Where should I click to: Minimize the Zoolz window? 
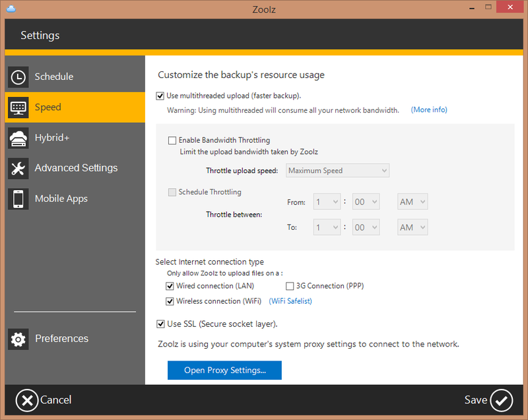tap(472, 8)
